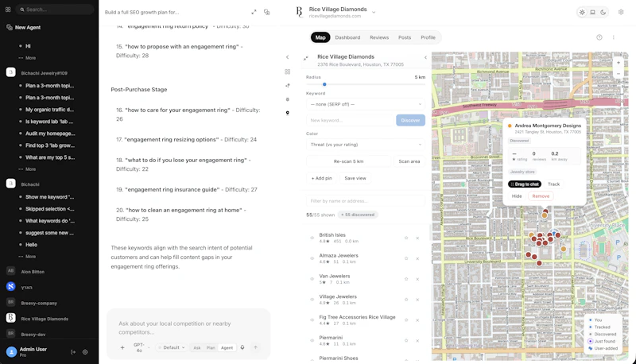Toggle visibility eye for Village Jewelers
Viewport: 636px width, 364px height.
coord(312,300)
